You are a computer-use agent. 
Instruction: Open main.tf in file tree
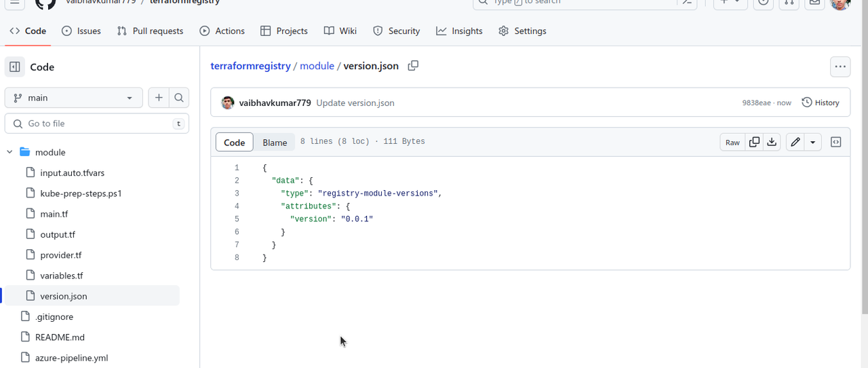click(x=54, y=214)
